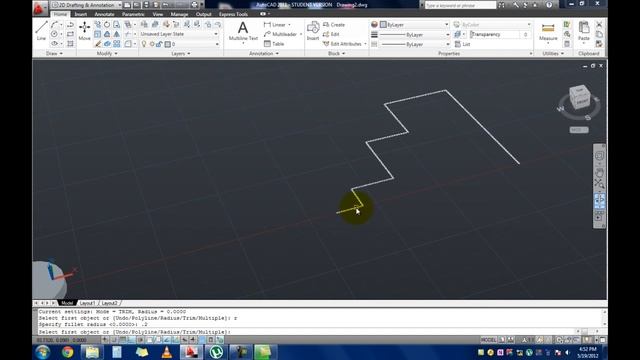Click the Plot printer icon in quick access toolbar
Screen dimensions: 640x360
coord(195,5)
